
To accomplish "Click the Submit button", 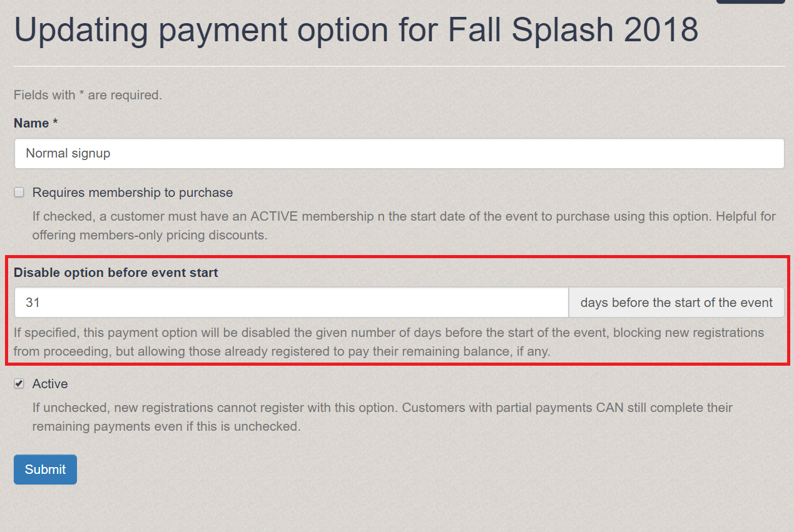I will click(x=44, y=469).
